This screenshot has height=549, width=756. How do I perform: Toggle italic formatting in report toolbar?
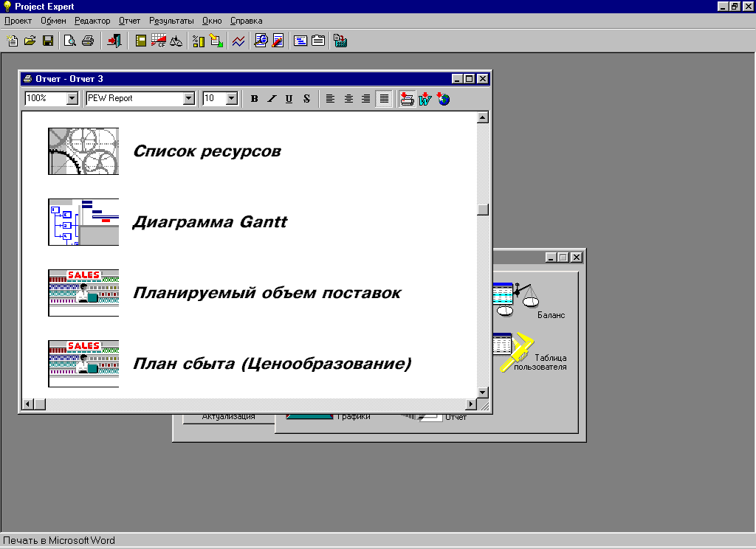point(272,99)
